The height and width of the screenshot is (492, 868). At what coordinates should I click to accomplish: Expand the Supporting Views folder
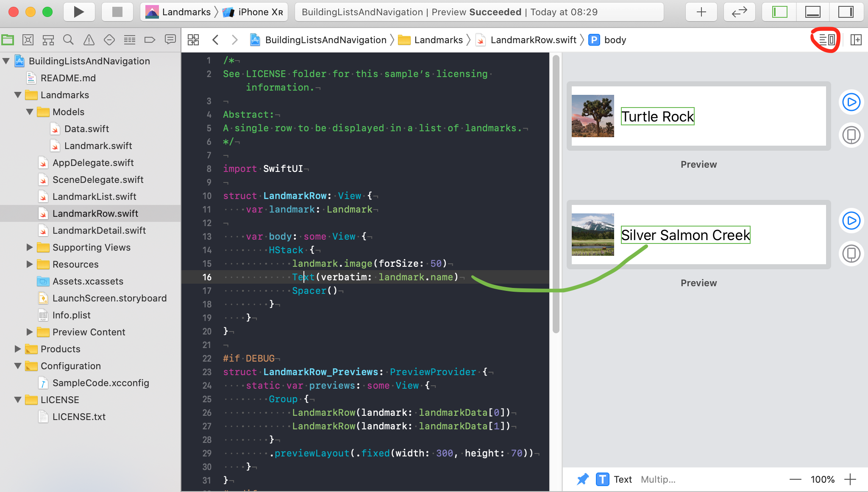tap(30, 247)
